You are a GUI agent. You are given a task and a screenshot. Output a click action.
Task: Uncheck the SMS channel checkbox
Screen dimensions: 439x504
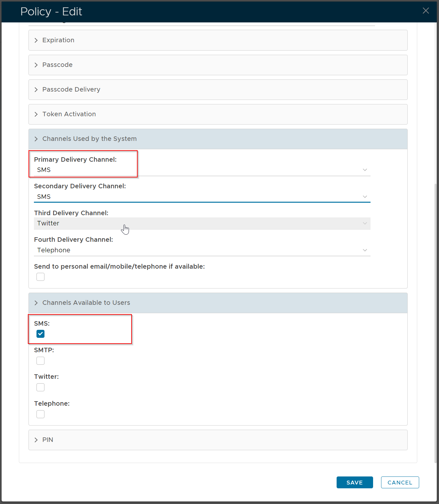click(x=41, y=334)
